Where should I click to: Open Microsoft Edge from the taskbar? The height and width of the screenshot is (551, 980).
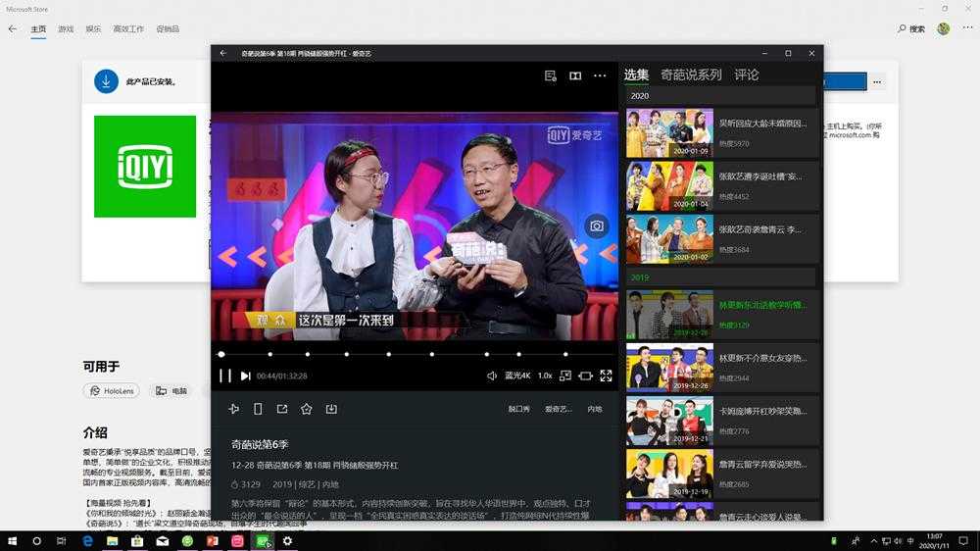(x=87, y=541)
